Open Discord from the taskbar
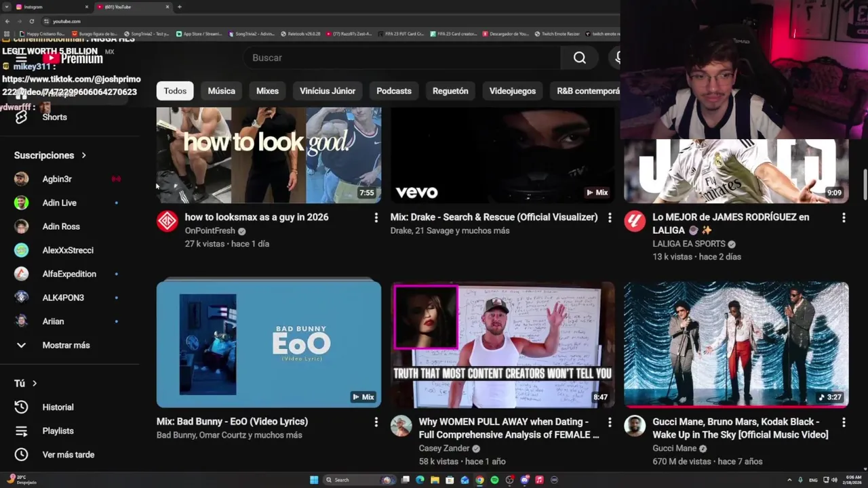868x488 pixels. [524, 480]
